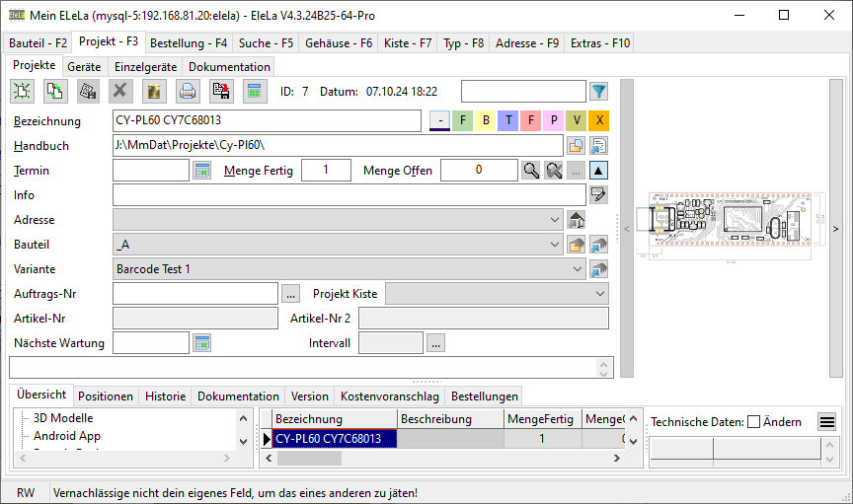Click the right arrow beside board preview

click(836, 229)
